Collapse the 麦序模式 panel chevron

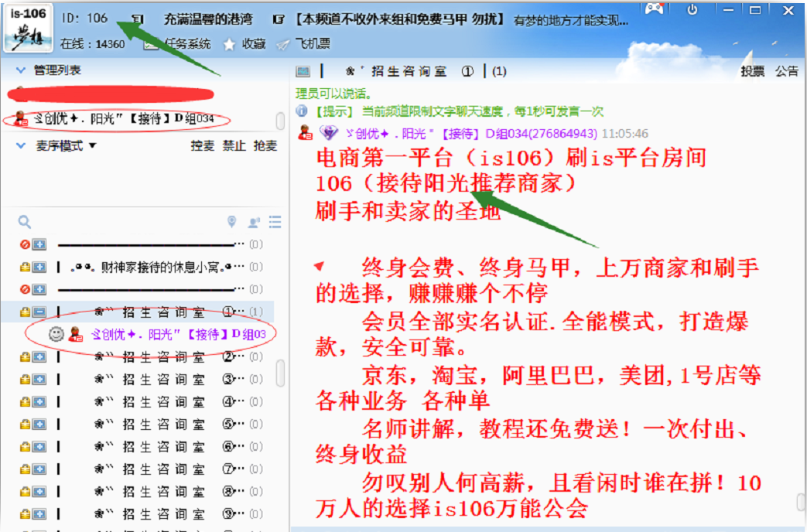[x=21, y=145]
